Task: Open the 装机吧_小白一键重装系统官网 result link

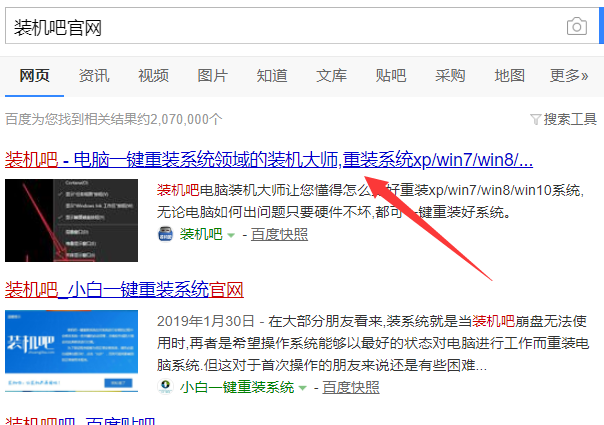Action: tap(124, 290)
